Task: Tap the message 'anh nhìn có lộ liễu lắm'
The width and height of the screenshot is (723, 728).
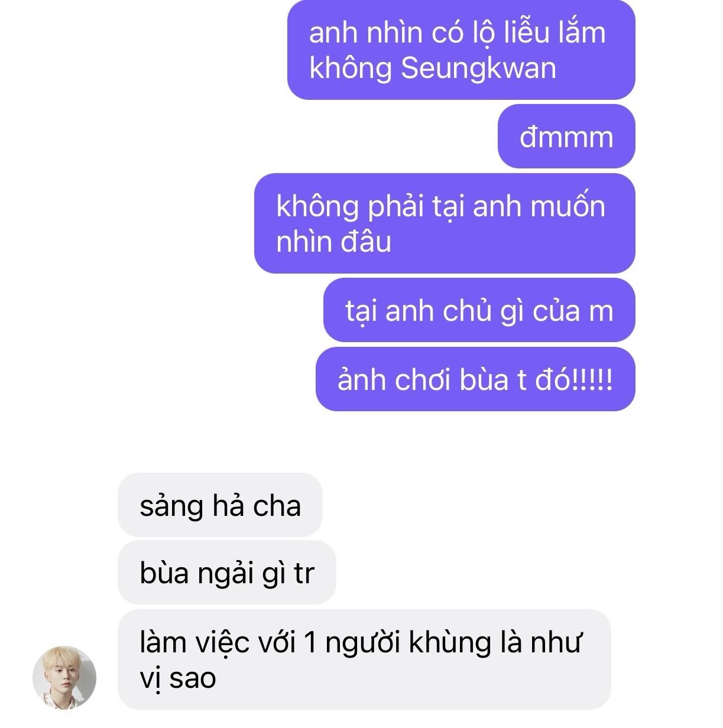Action: [461, 50]
